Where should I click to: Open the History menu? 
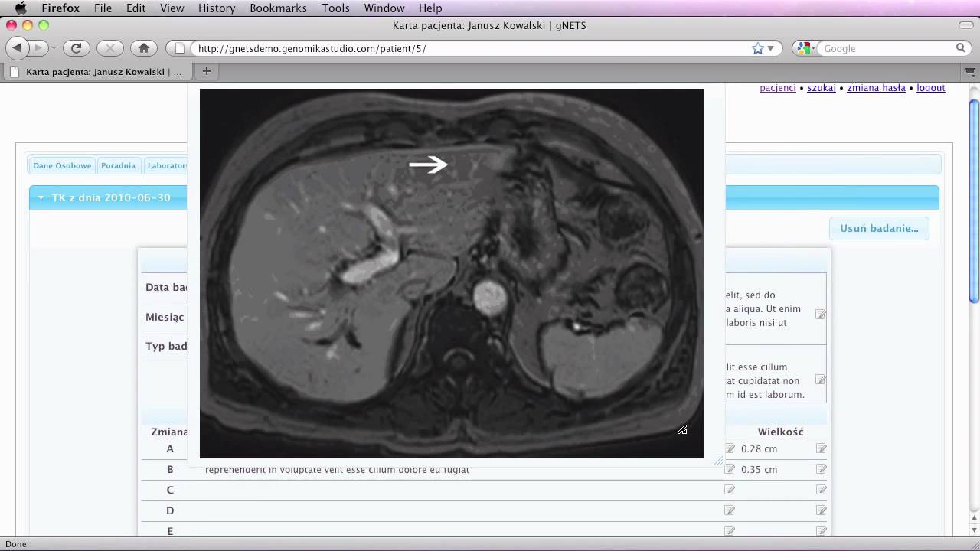pyautogui.click(x=217, y=8)
